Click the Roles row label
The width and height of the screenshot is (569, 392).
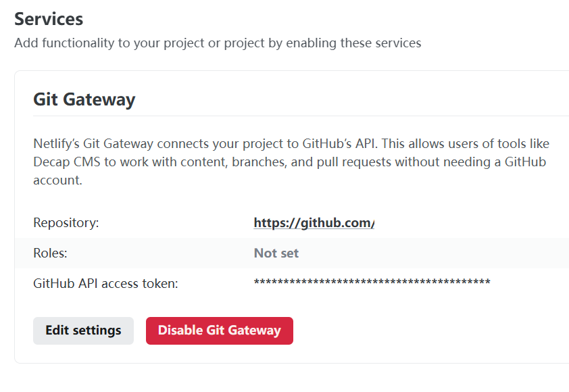pos(49,252)
